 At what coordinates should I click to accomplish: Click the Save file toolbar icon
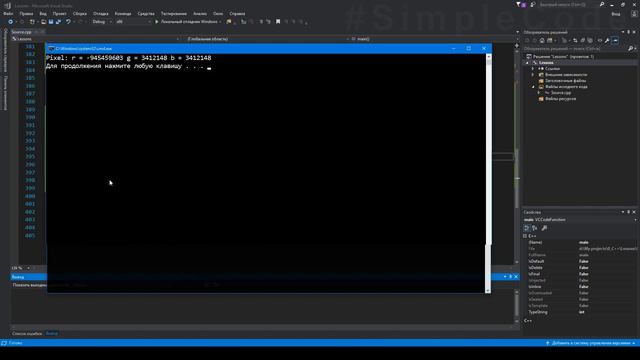51,22
